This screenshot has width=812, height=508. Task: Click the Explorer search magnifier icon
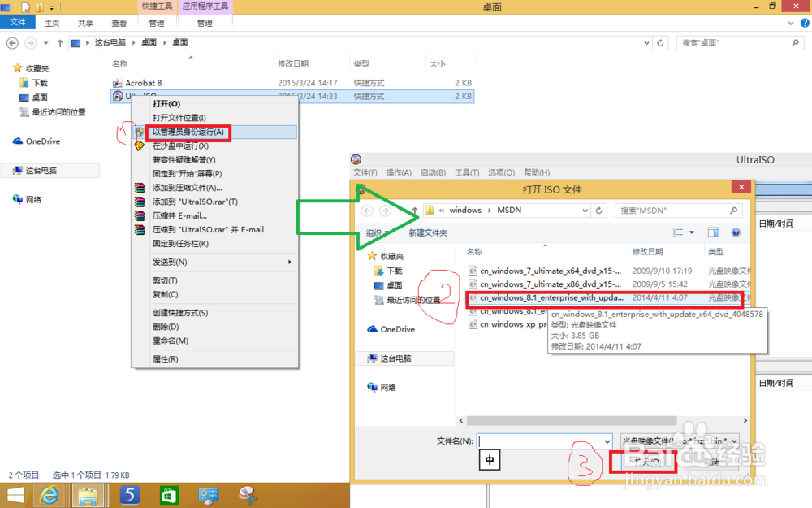[x=796, y=43]
